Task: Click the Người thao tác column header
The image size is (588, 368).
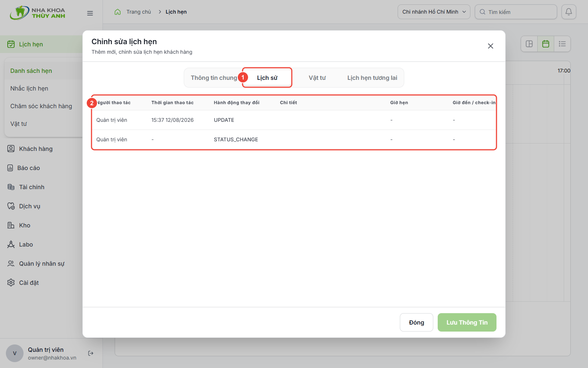Action: pyautogui.click(x=114, y=103)
